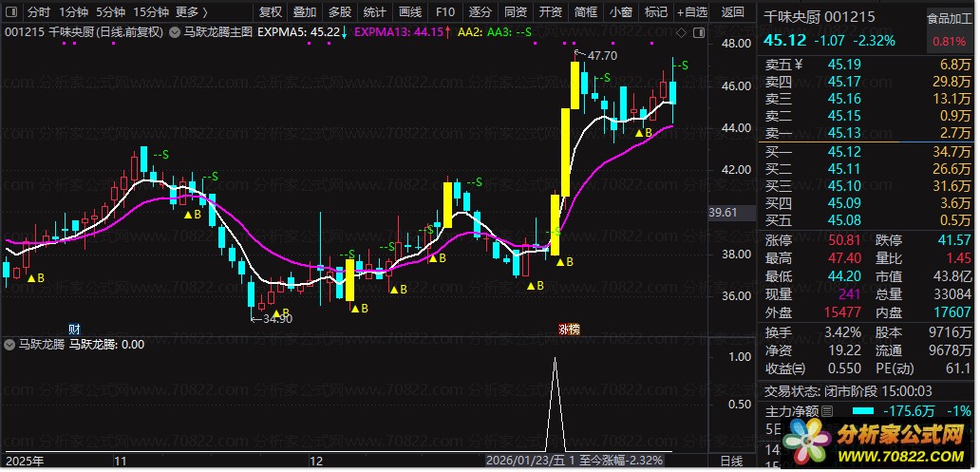The image size is (980, 472).
Task: Click the 卖一 price 45.13
Action: click(844, 133)
